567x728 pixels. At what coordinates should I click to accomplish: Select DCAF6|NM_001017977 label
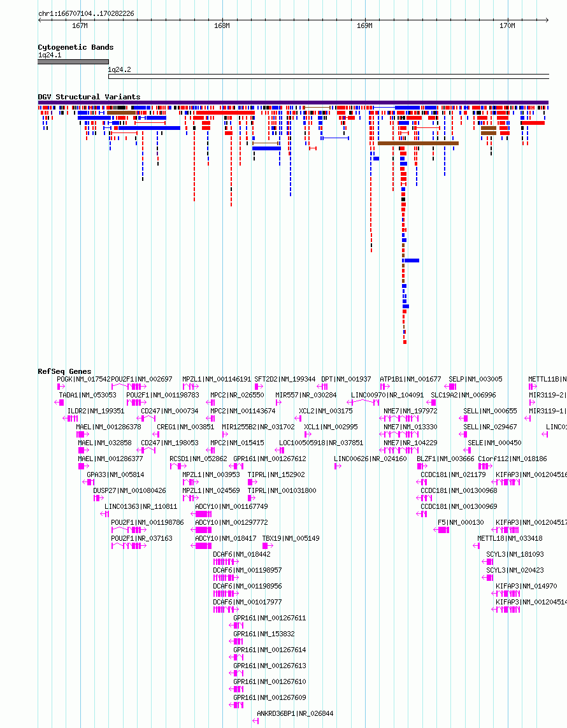248,602
